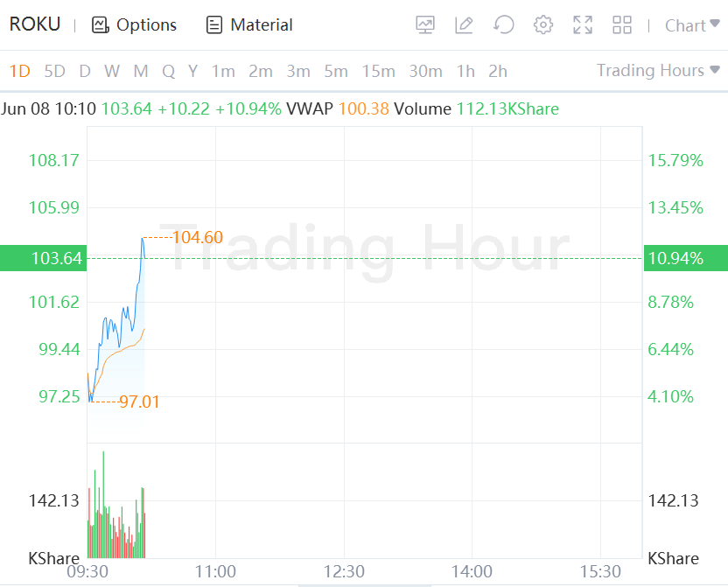The image size is (728, 587).
Task: Choose the 15m interval
Action: [378, 71]
